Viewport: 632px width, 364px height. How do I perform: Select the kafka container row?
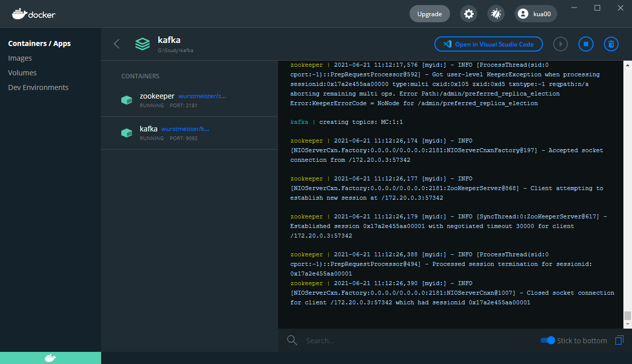[x=190, y=133]
